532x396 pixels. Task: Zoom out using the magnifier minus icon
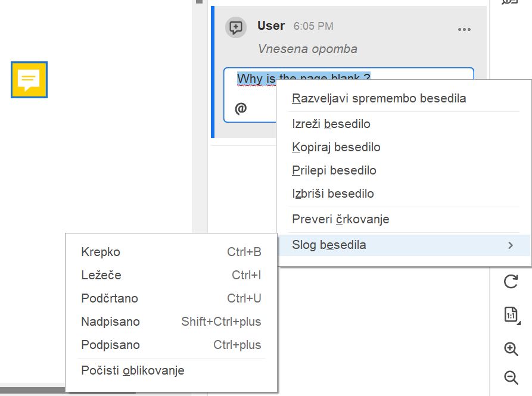(x=511, y=378)
